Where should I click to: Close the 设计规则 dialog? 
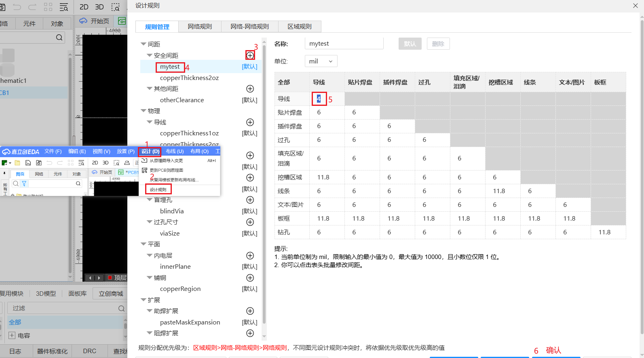pyautogui.click(x=635, y=6)
